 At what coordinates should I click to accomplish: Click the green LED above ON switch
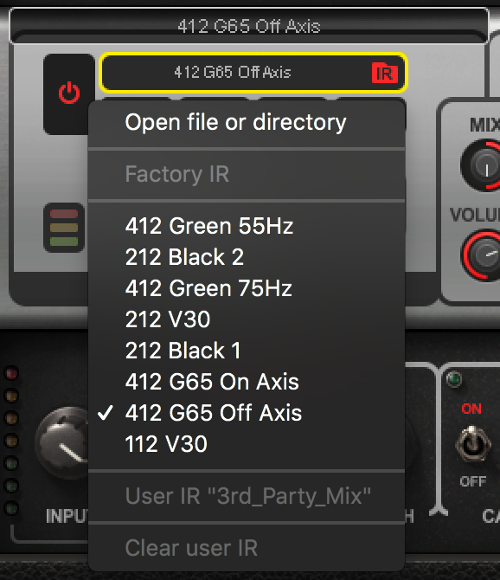point(454,379)
